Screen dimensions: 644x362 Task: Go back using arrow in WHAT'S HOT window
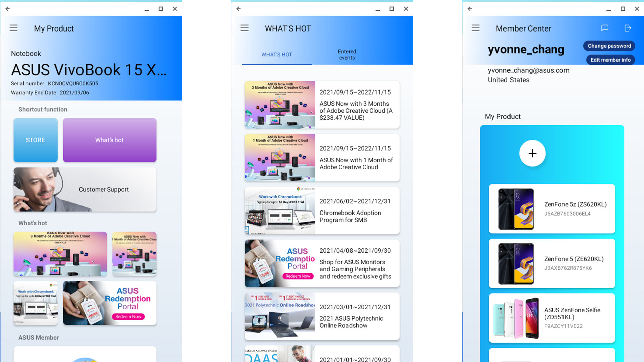point(238,9)
